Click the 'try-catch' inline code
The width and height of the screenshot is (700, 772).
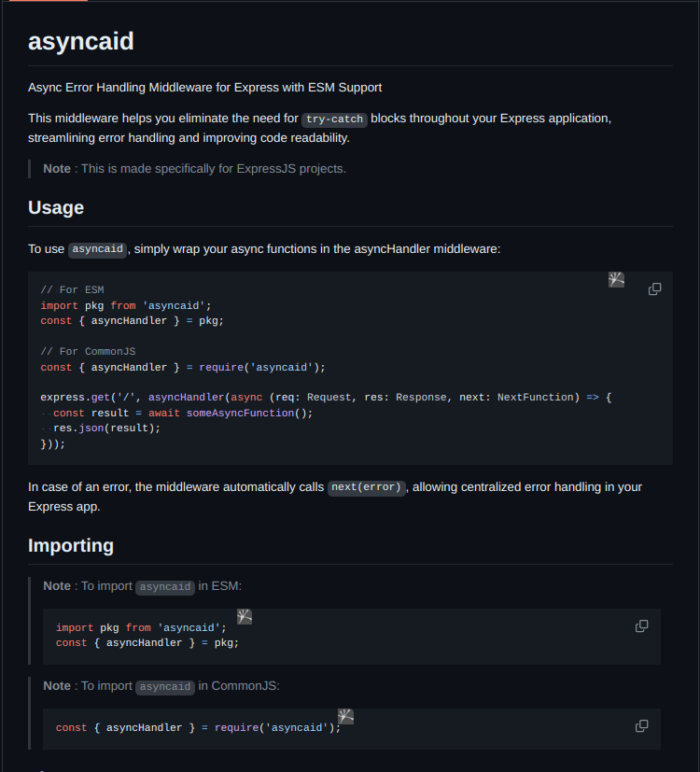[334, 119]
